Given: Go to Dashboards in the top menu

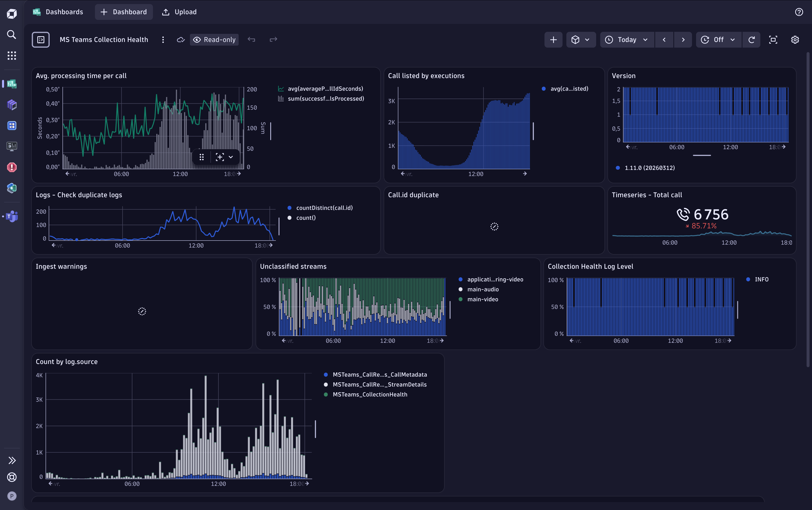Looking at the screenshot, I should pyautogui.click(x=58, y=12).
